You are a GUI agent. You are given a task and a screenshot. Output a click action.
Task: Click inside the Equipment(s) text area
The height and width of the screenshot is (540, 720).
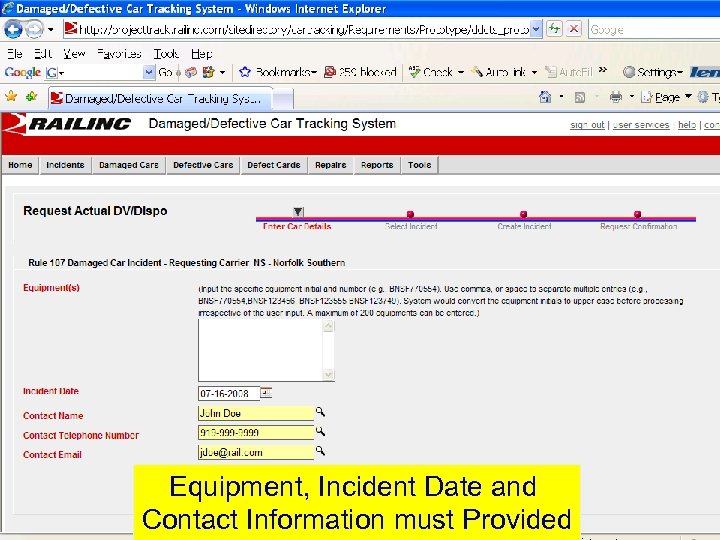260,350
